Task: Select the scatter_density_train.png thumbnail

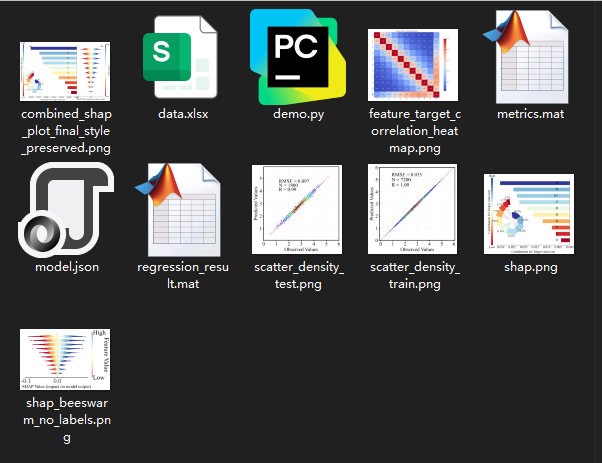Action: tap(412, 209)
